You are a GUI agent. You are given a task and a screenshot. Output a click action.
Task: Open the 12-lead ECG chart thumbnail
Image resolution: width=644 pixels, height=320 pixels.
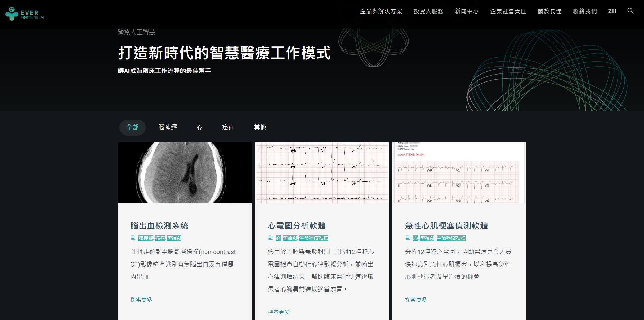tap(322, 173)
